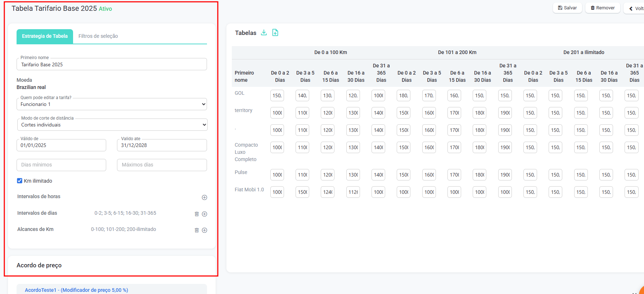Add a new Intervalos de dias entry
The image size is (644, 294).
pyautogui.click(x=204, y=214)
